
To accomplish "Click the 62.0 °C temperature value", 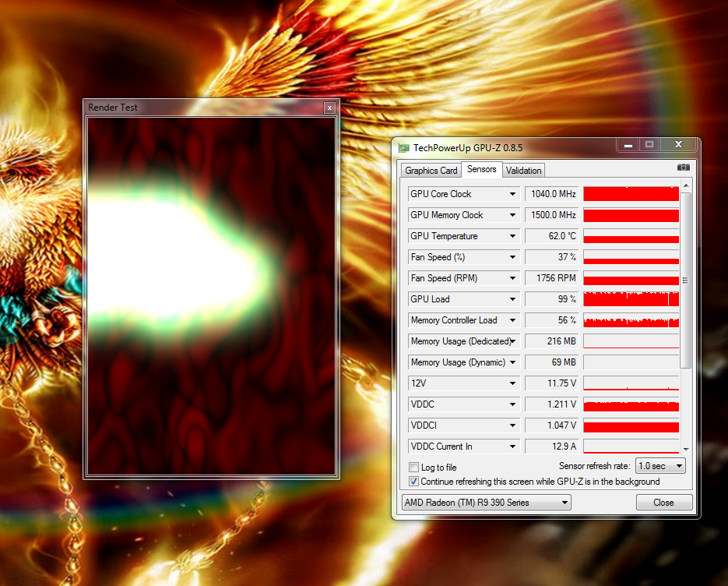I will [552, 236].
